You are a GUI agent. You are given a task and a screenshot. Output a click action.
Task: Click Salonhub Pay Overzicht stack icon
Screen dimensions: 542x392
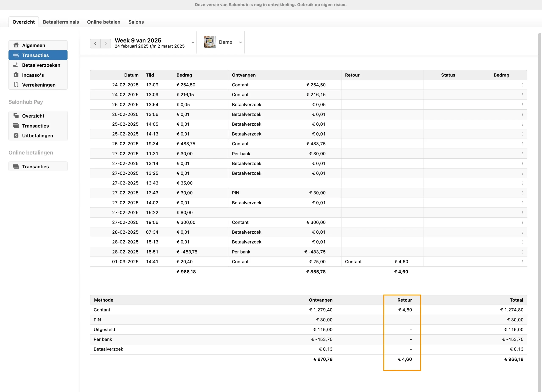(16, 116)
